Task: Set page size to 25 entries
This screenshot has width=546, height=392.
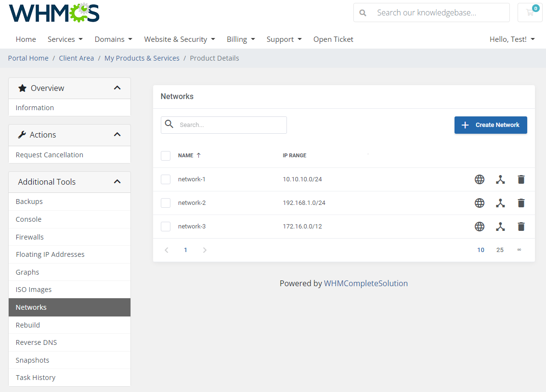Action: 500,250
